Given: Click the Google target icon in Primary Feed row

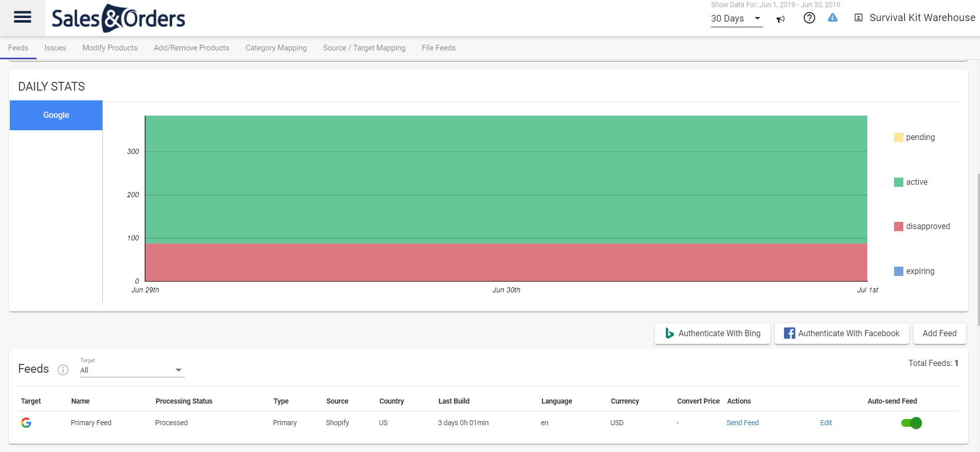Looking at the screenshot, I should click(x=26, y=423).
